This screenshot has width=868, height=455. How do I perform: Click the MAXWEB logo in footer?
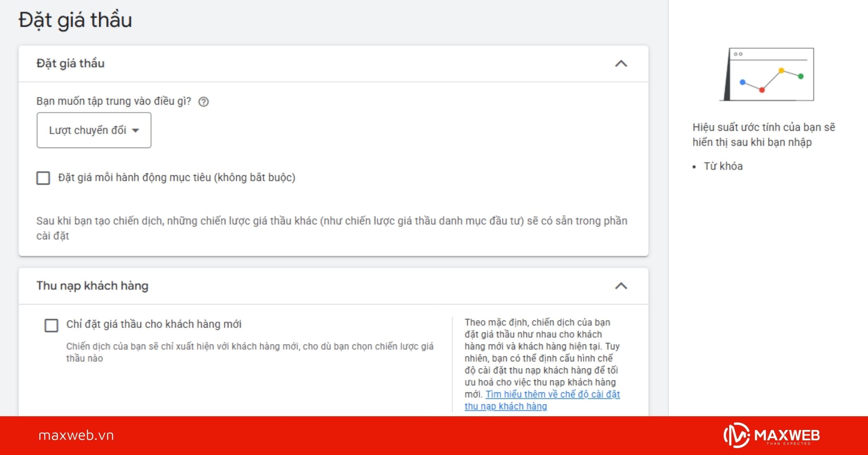click(771, 435)
